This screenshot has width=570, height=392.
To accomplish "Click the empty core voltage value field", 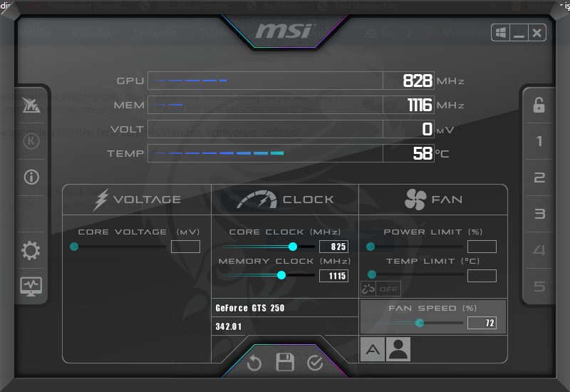I will point(185,247).
